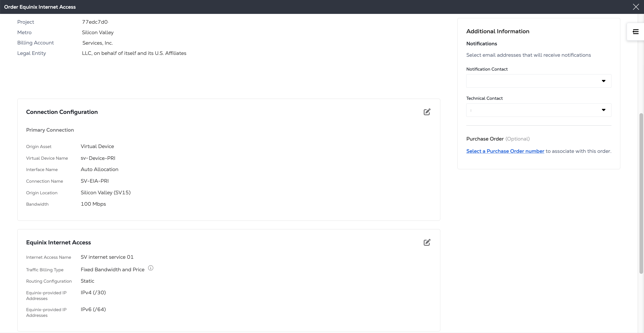This screenshot has width=644, height=333.
Task: Open the Notification Contact dropdown
Action: [x=538, y=81]
